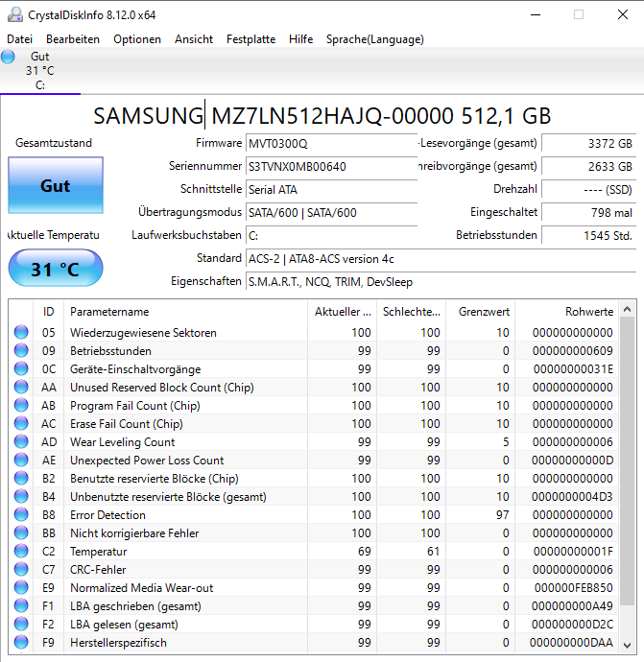
Task: Click the CrystalDiskInfo app icon in title bar
Action: pyautogui.click(x=15, y=14)
